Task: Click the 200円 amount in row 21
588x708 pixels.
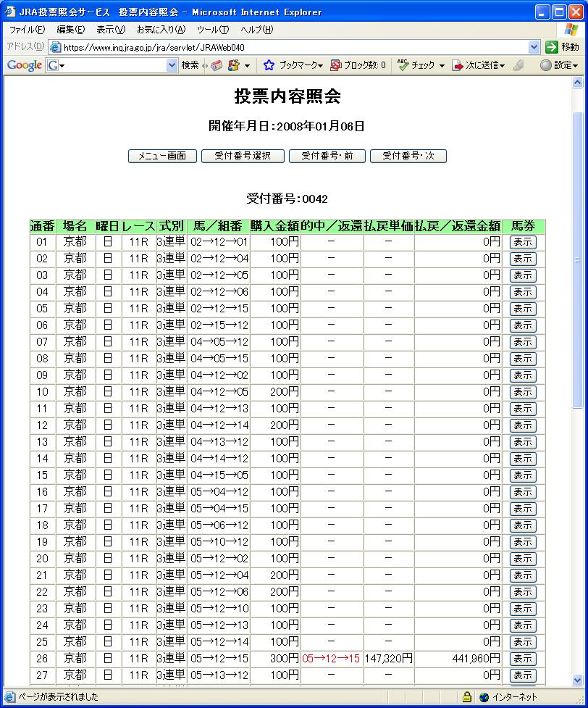Action: 285,575
